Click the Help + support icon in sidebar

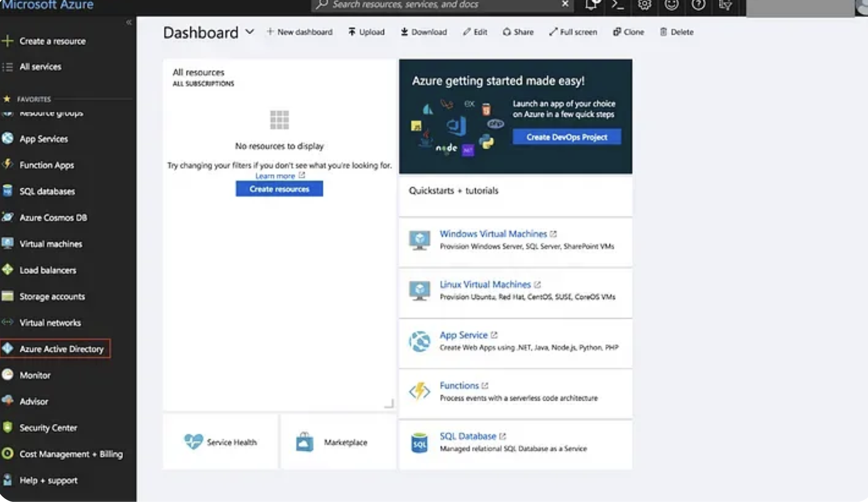tap(8, 480)
